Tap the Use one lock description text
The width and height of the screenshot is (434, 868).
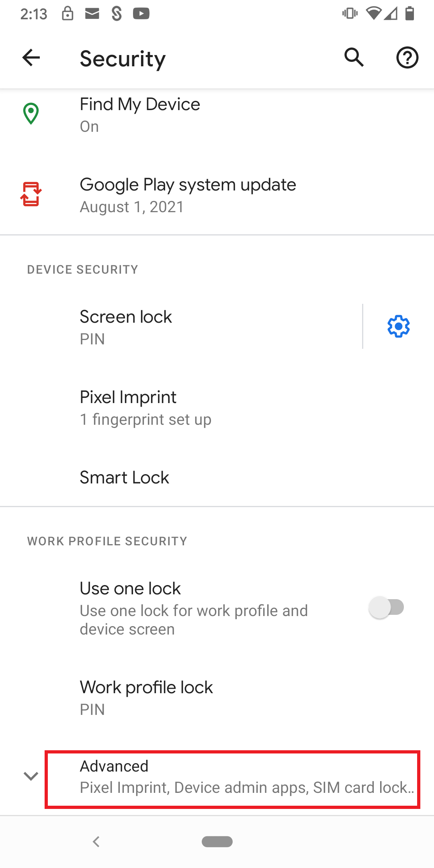(x=194, y=620)
